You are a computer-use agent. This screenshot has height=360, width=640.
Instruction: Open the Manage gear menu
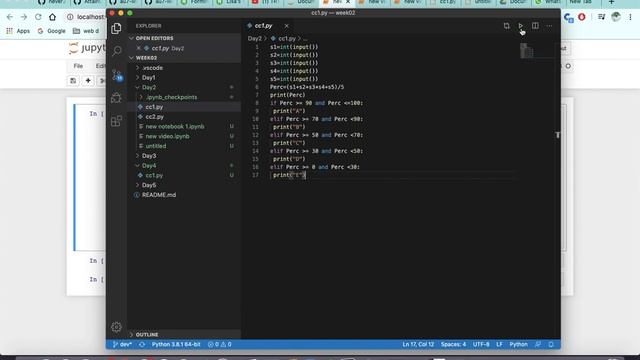click(116, 327)
